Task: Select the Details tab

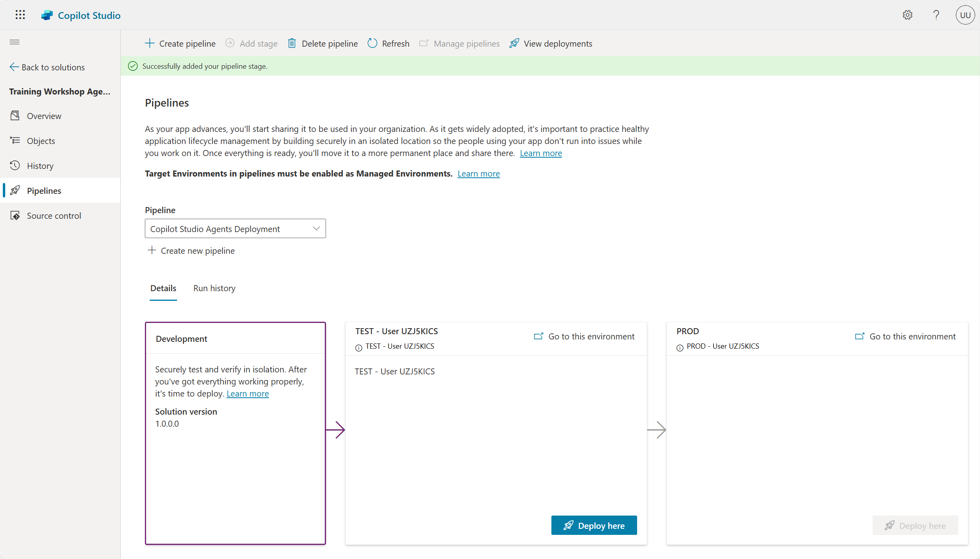Action: click(163, 288)
